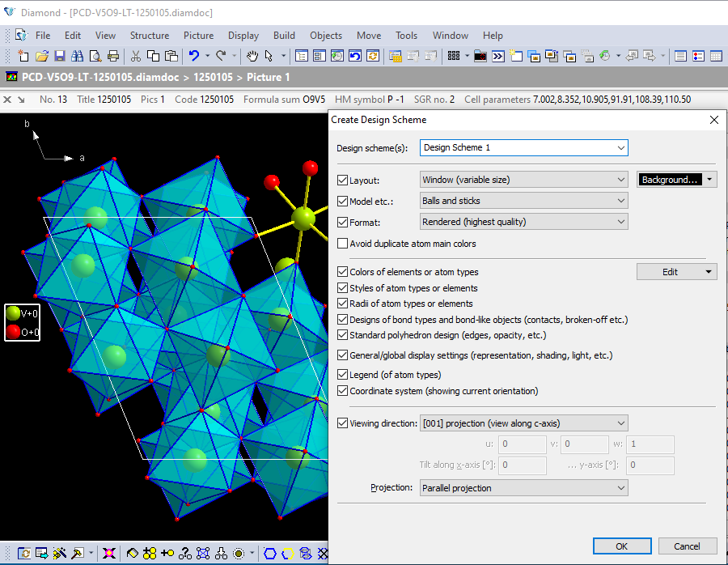The width and height of the screenshot is (728, 565).
Task: Click the Undo arrow icon
Action: tap(194, 56)
